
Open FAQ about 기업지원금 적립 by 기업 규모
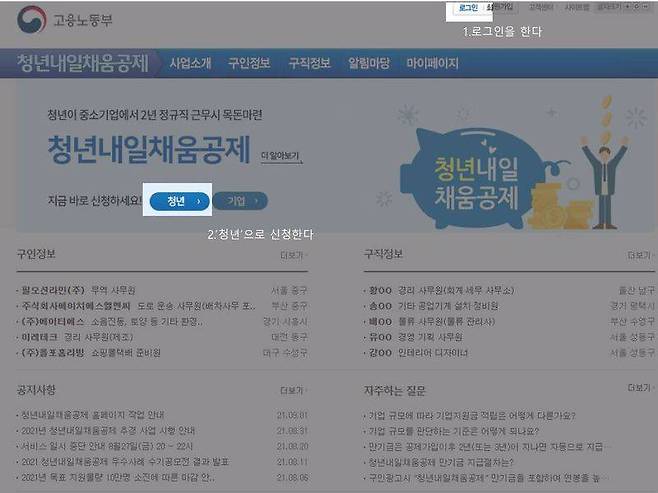pyautogui.click(x=472, y=415)
